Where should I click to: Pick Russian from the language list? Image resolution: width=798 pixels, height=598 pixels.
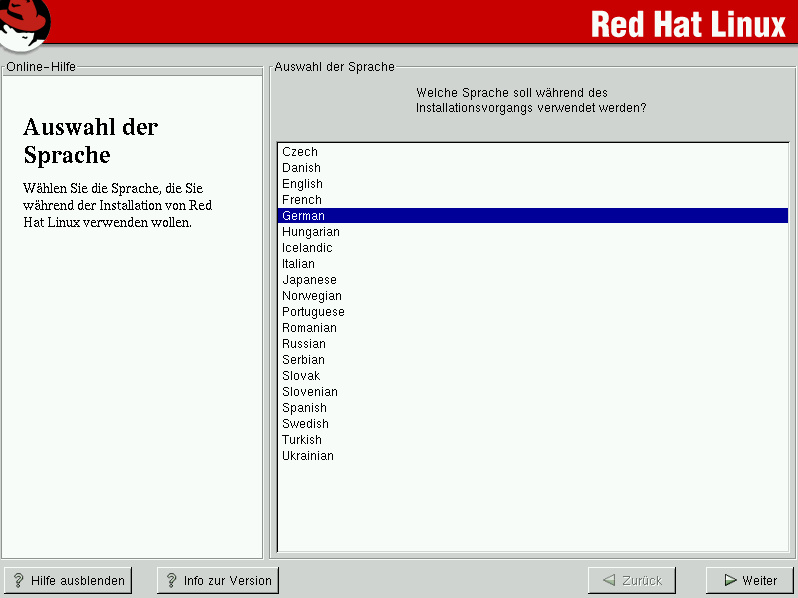tap(304, 344)
